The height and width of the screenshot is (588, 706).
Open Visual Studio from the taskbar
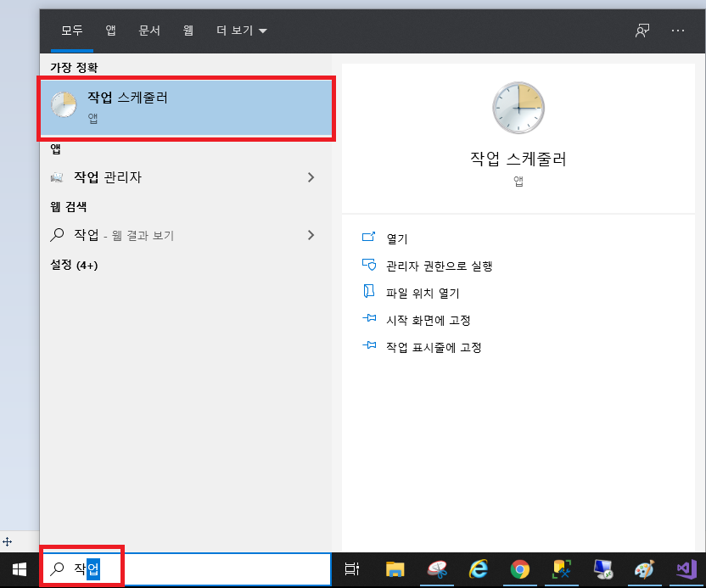tap(686, 569)
